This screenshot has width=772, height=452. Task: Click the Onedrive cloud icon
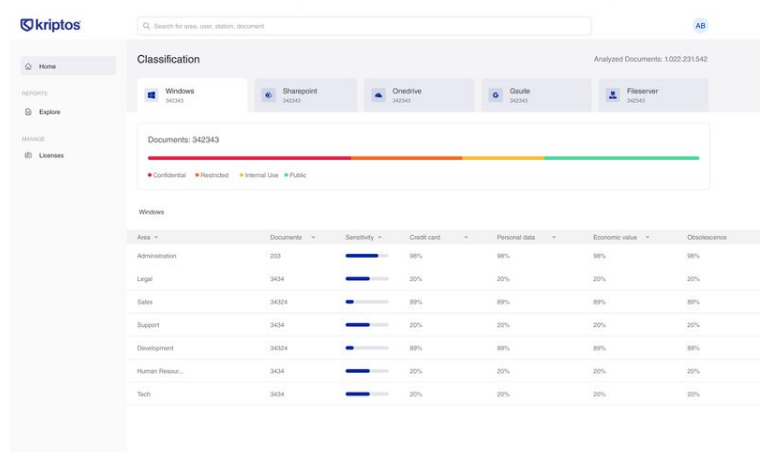coord(378,95)
